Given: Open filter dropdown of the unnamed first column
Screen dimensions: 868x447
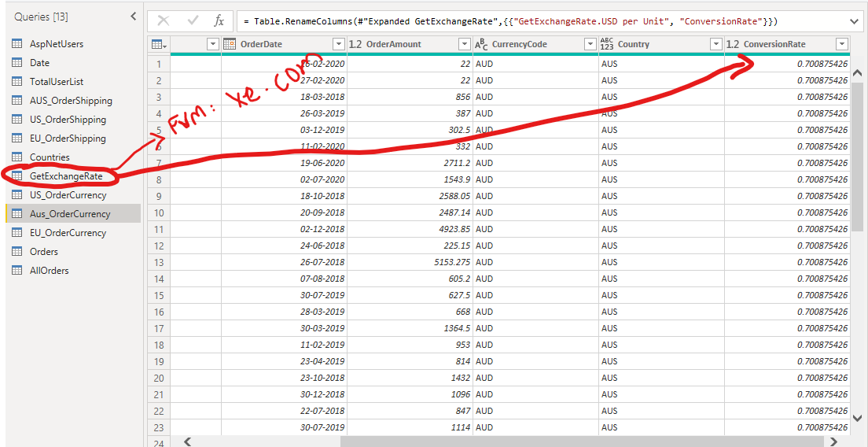Looking at the screenshot, I should pos(213,44).
